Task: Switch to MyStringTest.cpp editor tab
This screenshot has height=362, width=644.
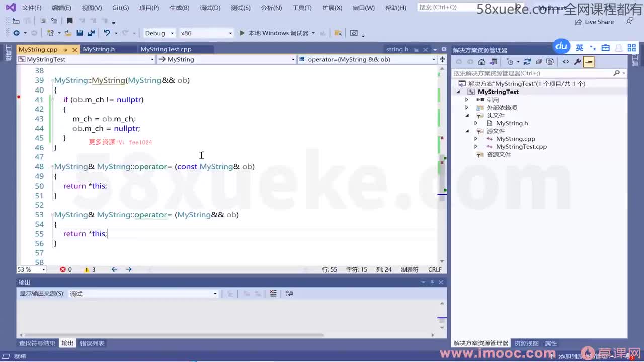Action: (166, 49)
